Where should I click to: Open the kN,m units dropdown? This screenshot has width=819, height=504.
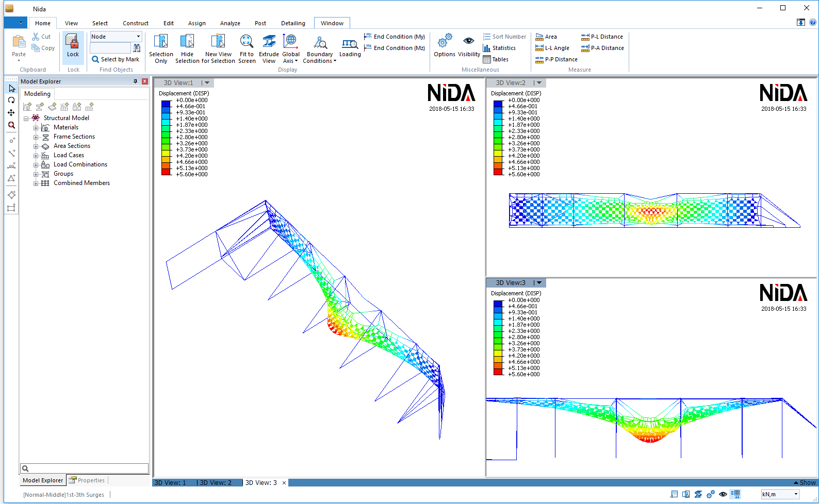click(796, 494)
